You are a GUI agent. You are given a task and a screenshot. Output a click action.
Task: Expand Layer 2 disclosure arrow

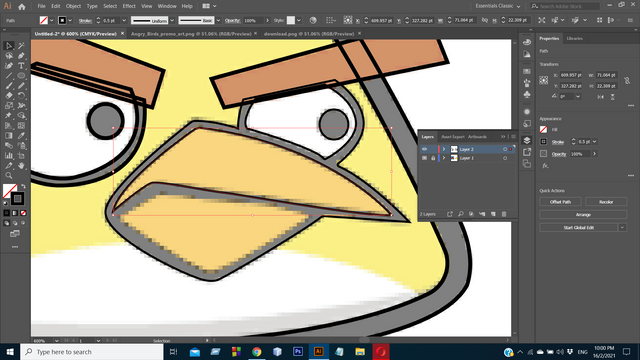click(x=444, y=149)
